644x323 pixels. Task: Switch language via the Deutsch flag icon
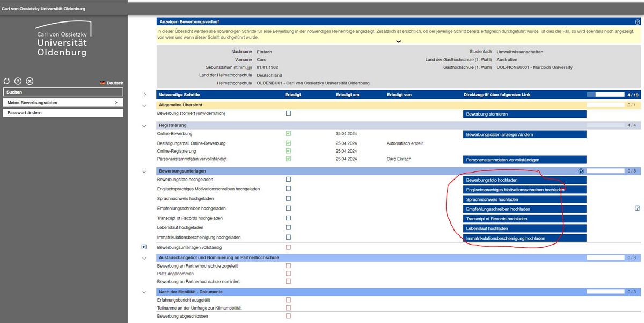pyautogui.click(x=103, y=83)
